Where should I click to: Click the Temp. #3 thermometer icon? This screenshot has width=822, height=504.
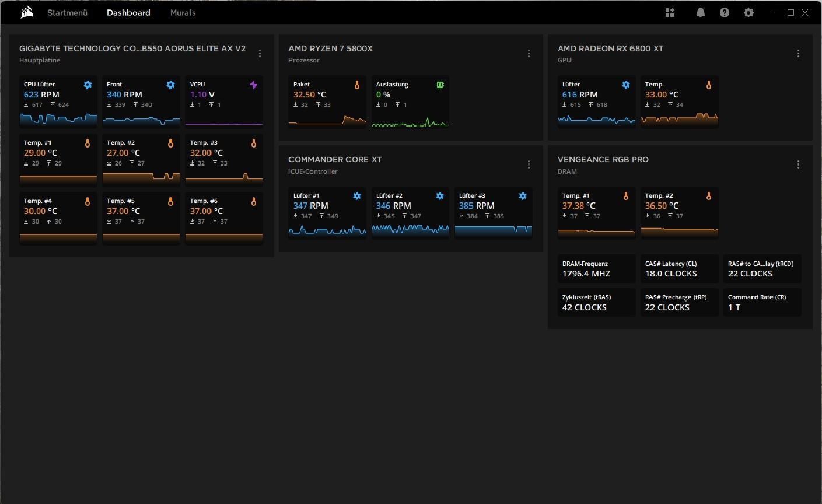point(253,143)
